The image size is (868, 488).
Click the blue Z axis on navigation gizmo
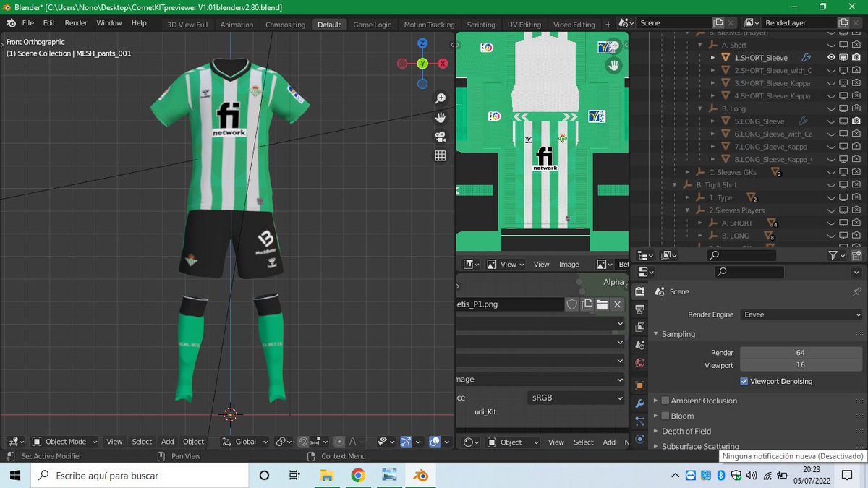[422, 43]
